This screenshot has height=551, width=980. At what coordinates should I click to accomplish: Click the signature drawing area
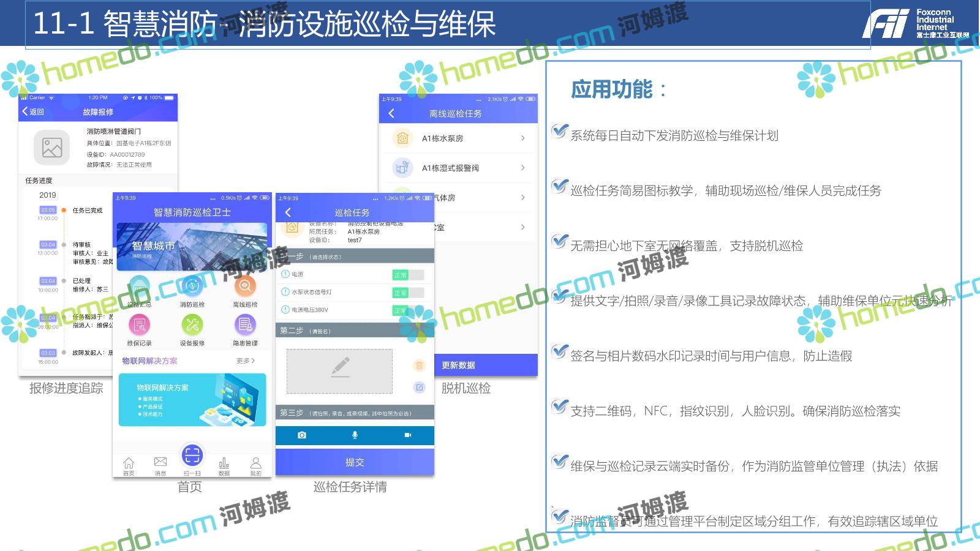coord(339,371)
